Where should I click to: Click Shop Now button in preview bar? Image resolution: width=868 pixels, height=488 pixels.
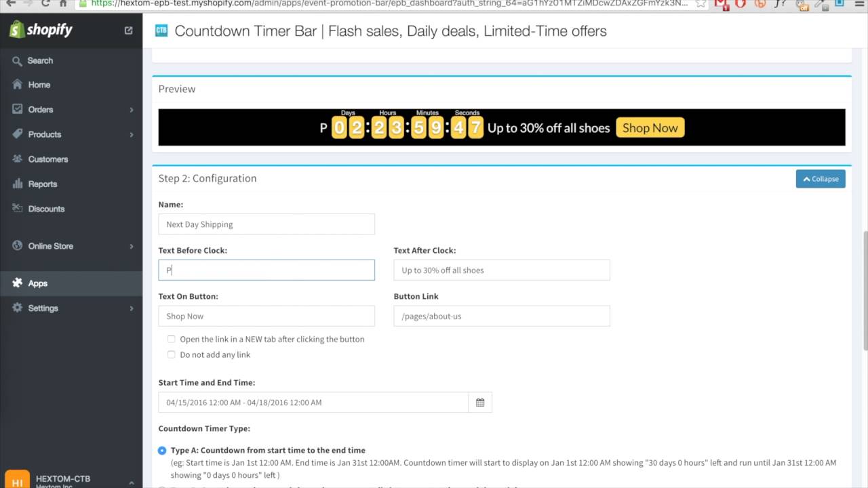coord(650,127)
